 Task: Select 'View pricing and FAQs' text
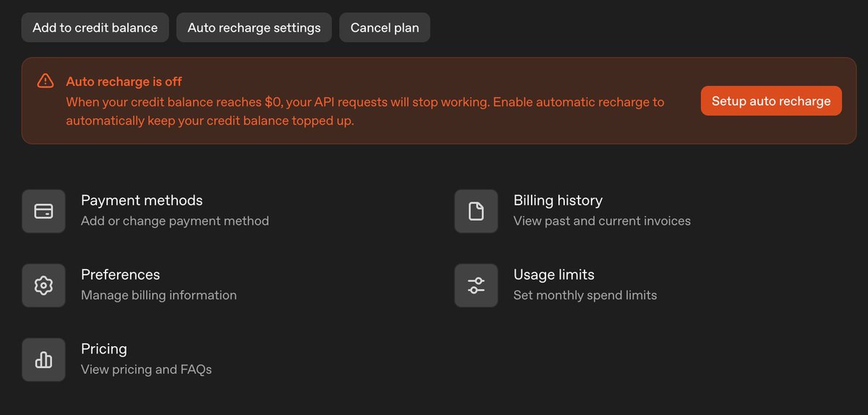click(146, 369)
